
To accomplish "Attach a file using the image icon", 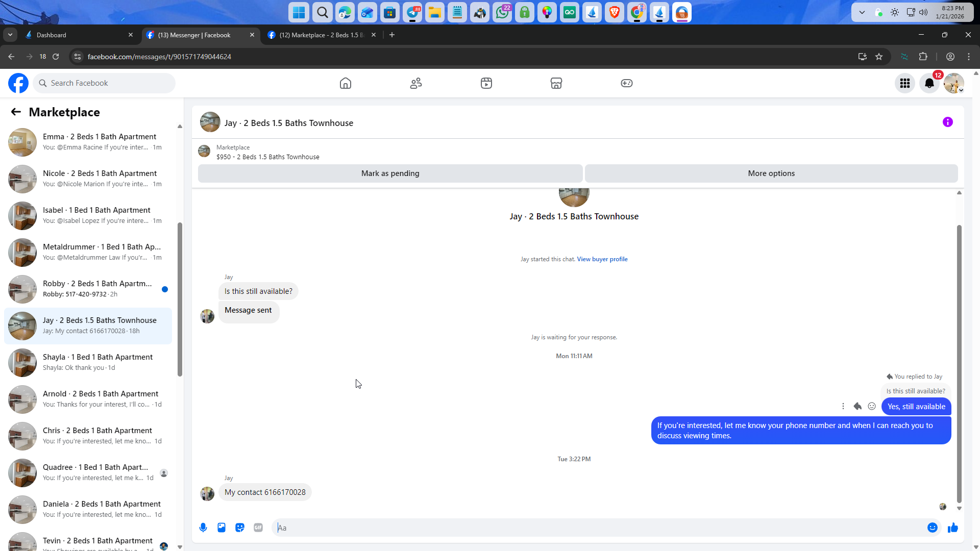I will click(x=222, y=528).
